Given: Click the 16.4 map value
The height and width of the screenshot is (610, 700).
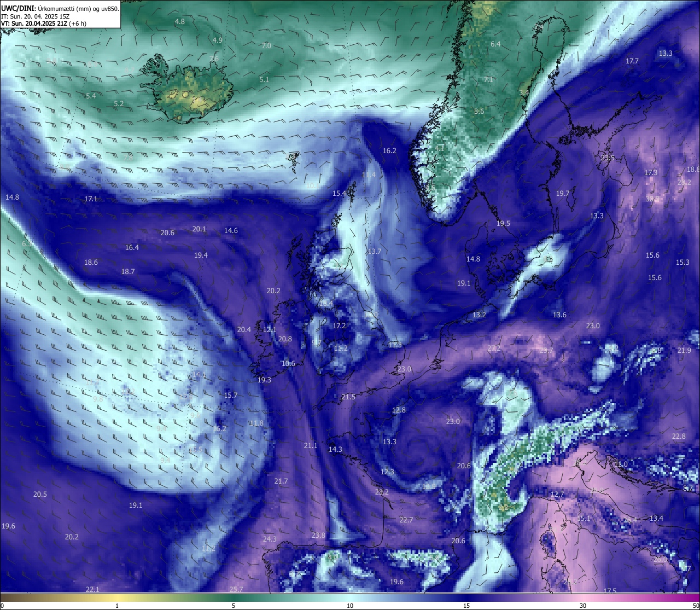Looking at the screenshot, I should point(132,247).
